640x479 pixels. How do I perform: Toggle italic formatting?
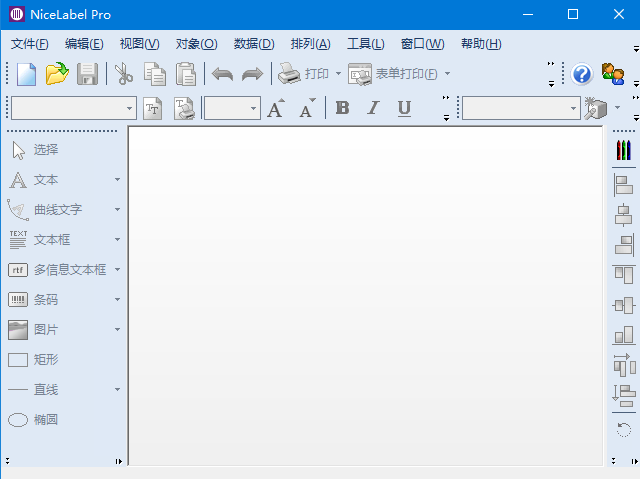373,108
